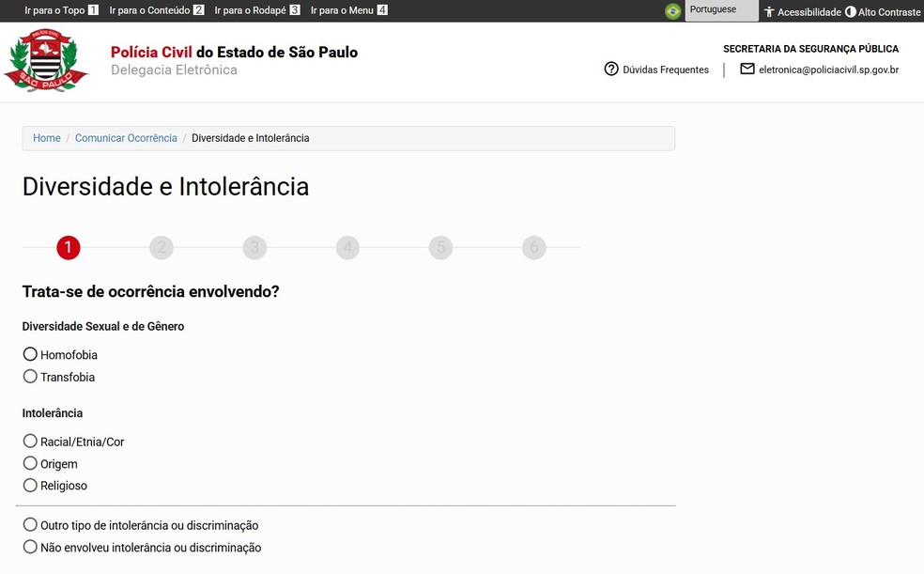Screen dimensions: 924x574
Task: Go to step 4 in progress indicator
Action: click(x=347, y=247)
